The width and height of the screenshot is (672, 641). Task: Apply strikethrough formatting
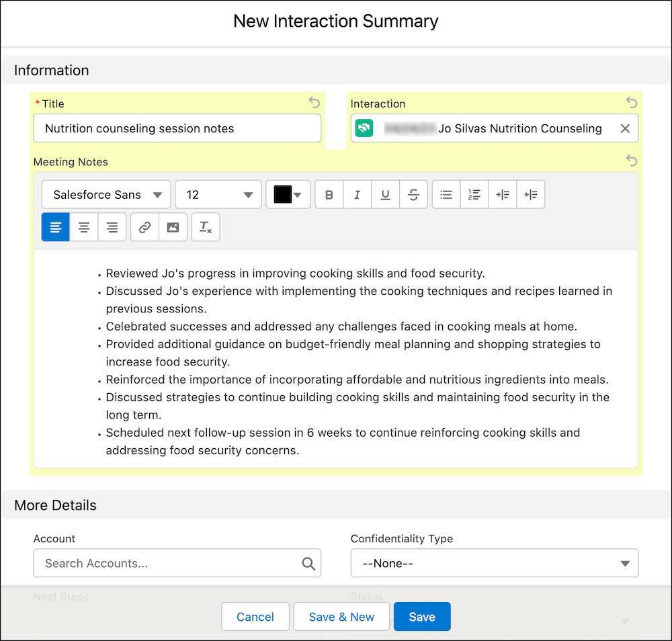pyautogui.click(x=413, y=194)
